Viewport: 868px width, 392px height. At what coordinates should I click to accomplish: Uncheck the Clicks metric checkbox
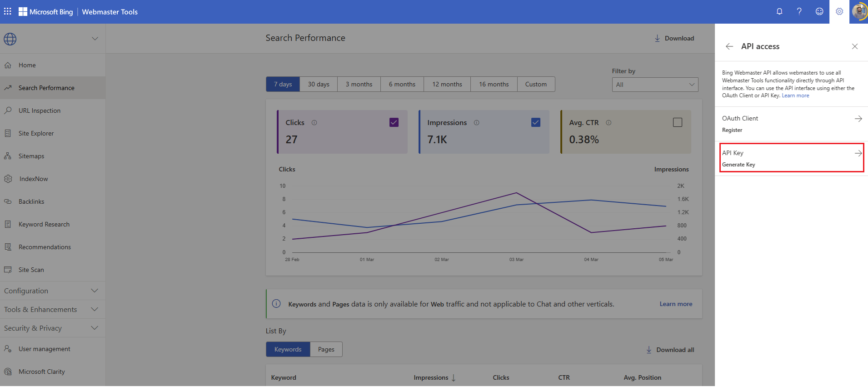(x=394, y=122)
